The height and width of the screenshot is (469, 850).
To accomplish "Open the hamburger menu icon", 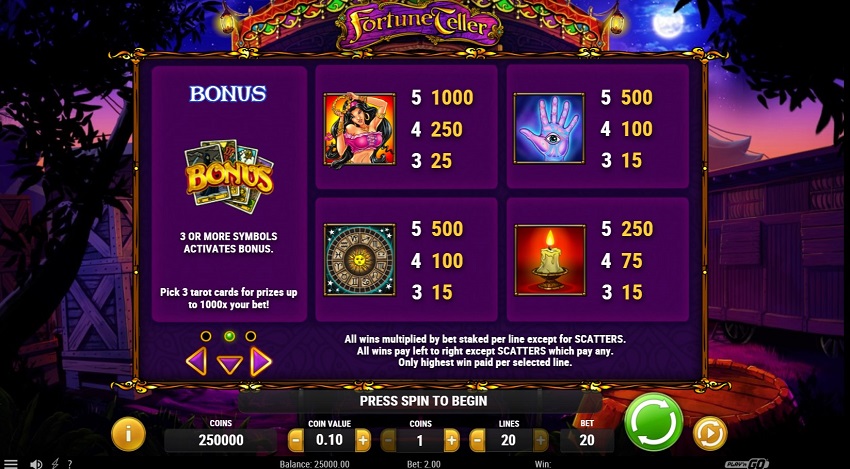I will coord(11,464).
